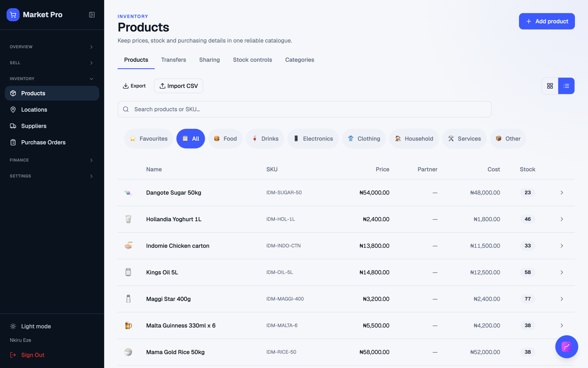588x368 pixels.
Task: Click the Malta Guinness beer mug icon
Action: coord(128,325)
